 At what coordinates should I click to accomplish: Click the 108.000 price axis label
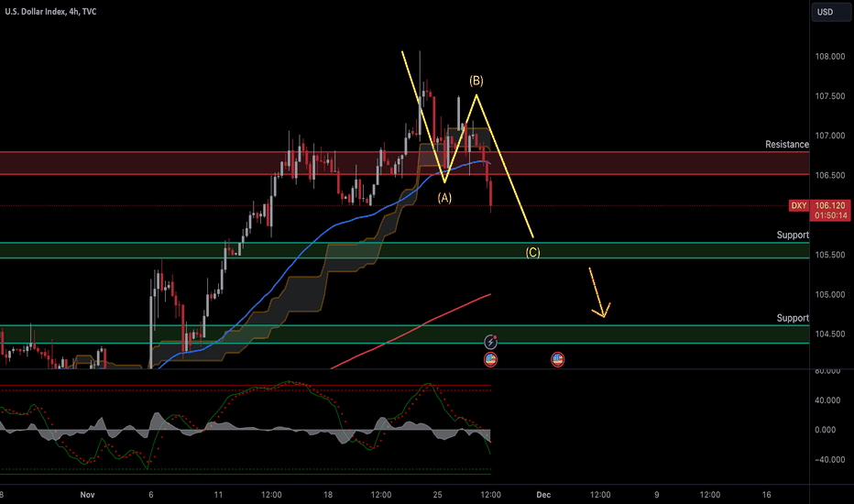click(x=830, y=57)
